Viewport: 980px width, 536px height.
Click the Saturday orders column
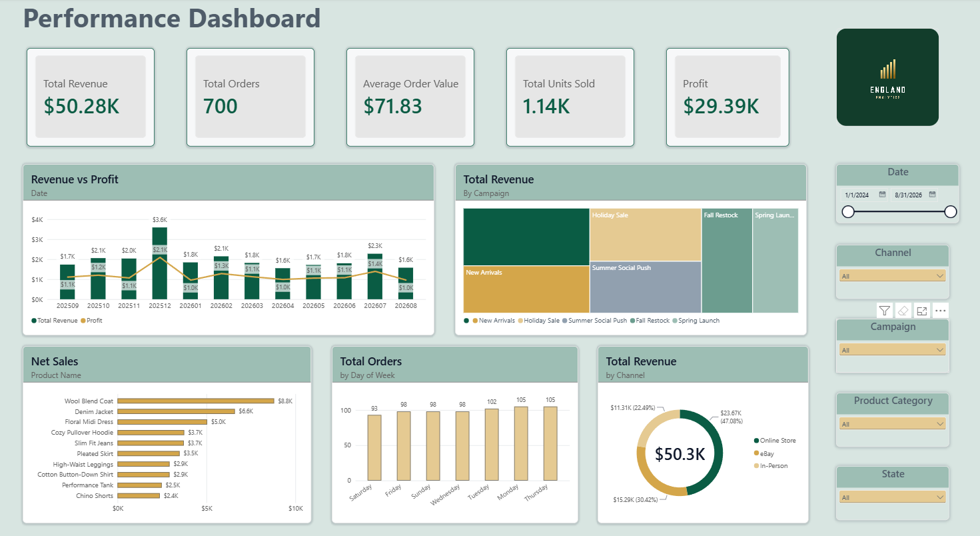[x=374, y=448]
